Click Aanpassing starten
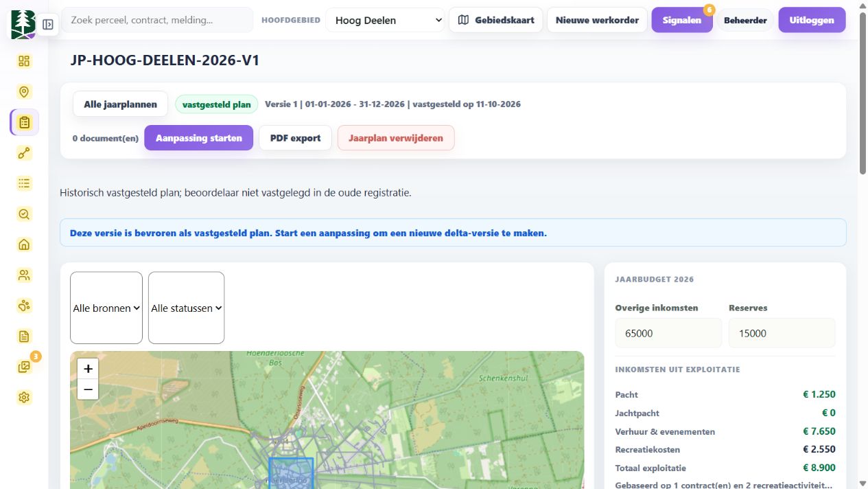Image resolution: width=868 pixels, height=489 pixels. (x=198, y=138)
